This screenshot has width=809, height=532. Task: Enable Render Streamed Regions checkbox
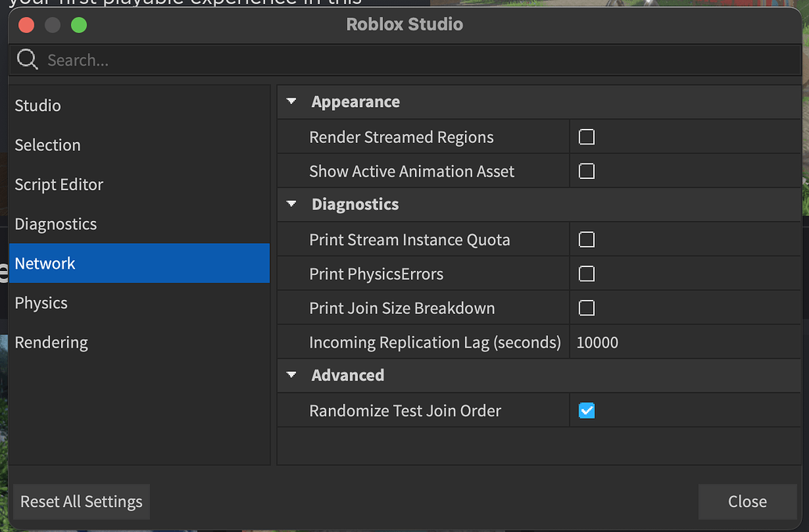tap(587, 137)
